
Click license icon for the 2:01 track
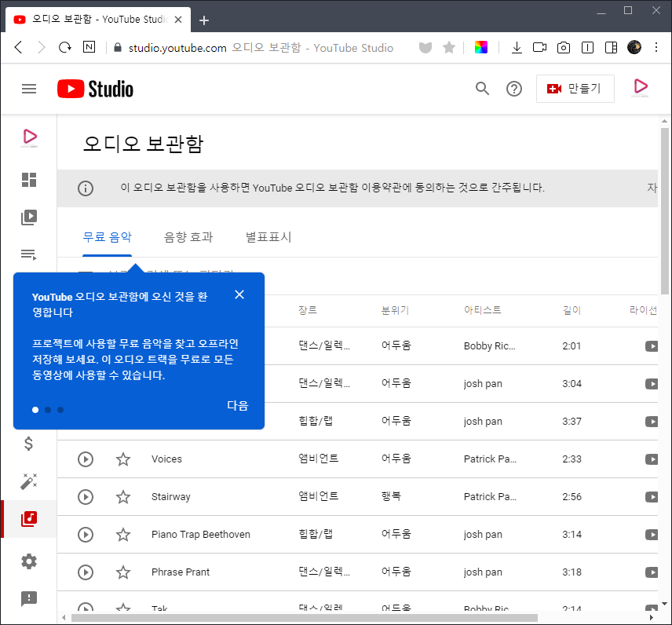(652, 346)
